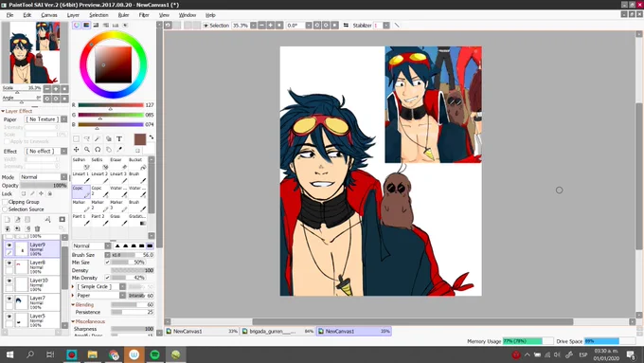Image resolution: width=644 pixels, height=363 pixels.
Task: Enable the Selection Source option
Action: (x=6, y=209)
